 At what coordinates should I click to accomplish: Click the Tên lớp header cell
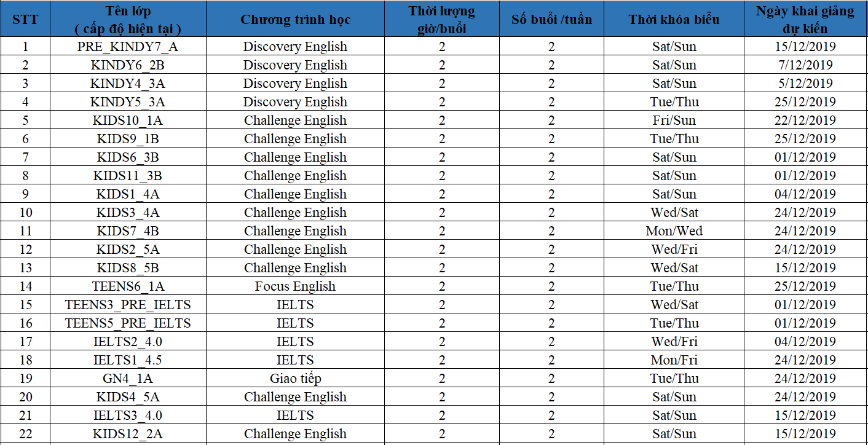pyautogui.click(x=128, y=19)
